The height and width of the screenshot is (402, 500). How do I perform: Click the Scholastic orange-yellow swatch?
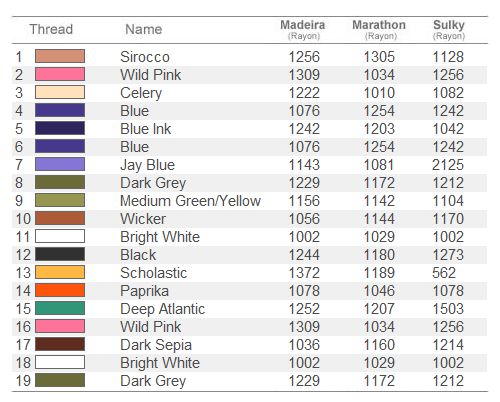(60, 272)
